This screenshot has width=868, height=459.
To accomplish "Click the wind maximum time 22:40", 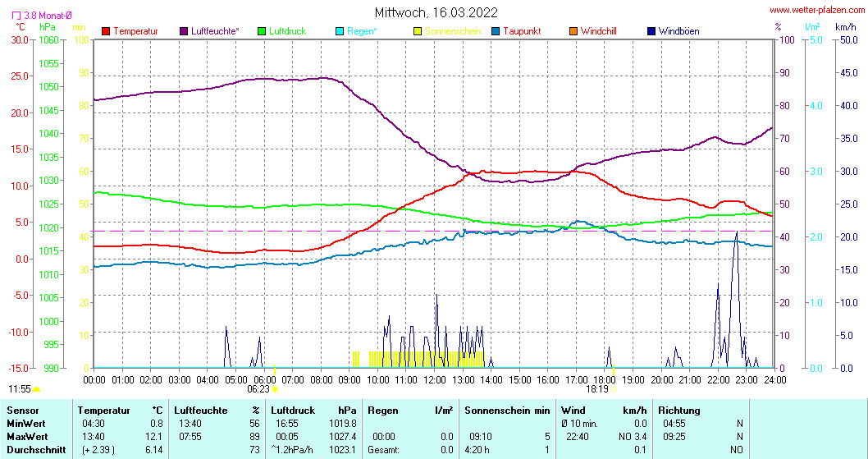I will (577, 437).
